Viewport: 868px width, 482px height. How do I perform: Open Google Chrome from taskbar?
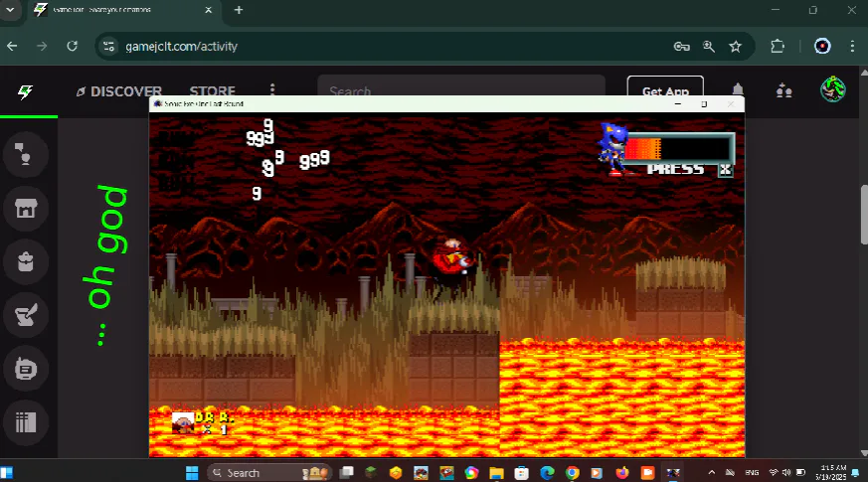573,473
